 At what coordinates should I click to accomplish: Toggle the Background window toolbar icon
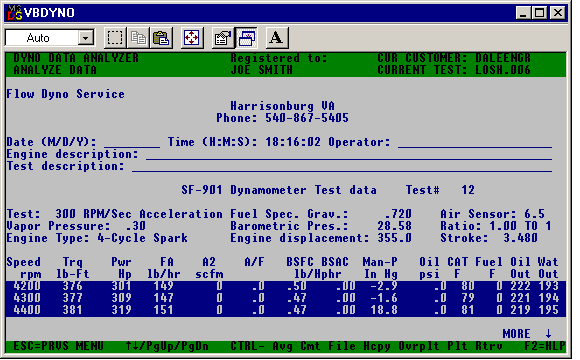(246, 38)
